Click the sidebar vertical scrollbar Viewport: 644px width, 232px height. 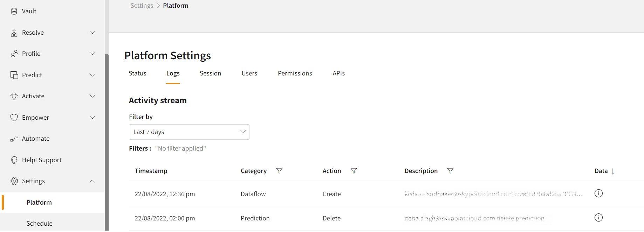point(107,140)
